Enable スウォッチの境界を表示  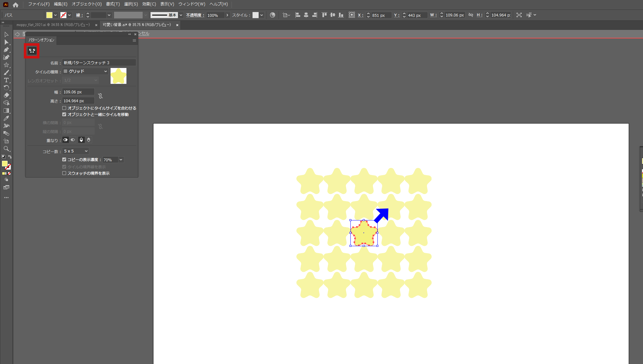pyautogui.click(x=64, y=173)
